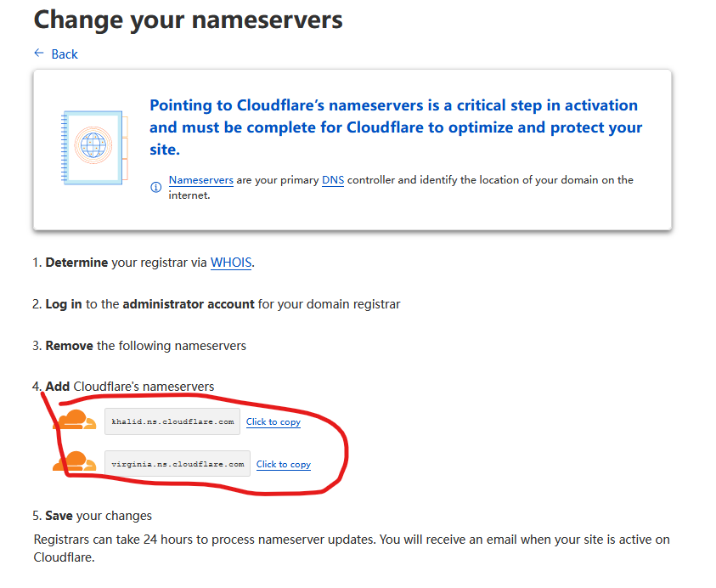Click the bold 'Determine' step text
Image resolution: width=716 pixels, height=588 pixels.
pos(76,263)
